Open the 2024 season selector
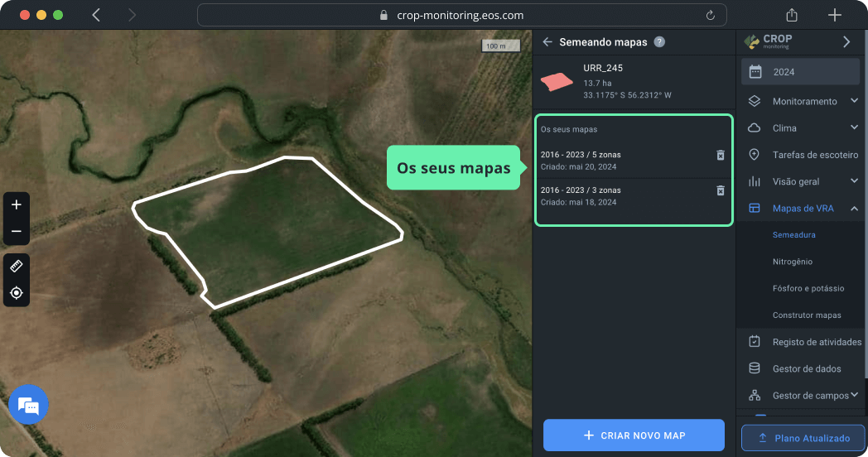 (x=799, y=72)
